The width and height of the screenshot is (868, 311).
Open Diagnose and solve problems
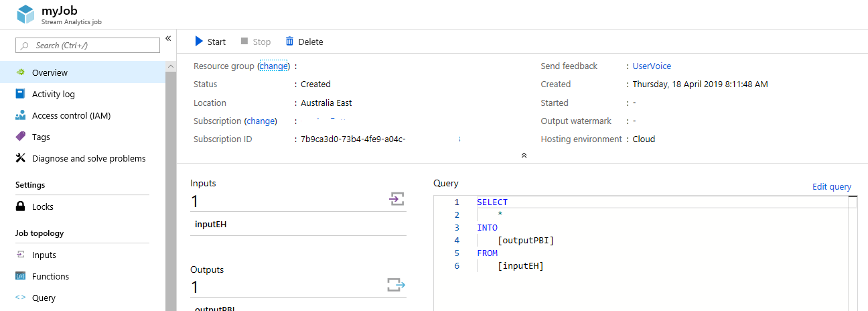click(88, 158)
